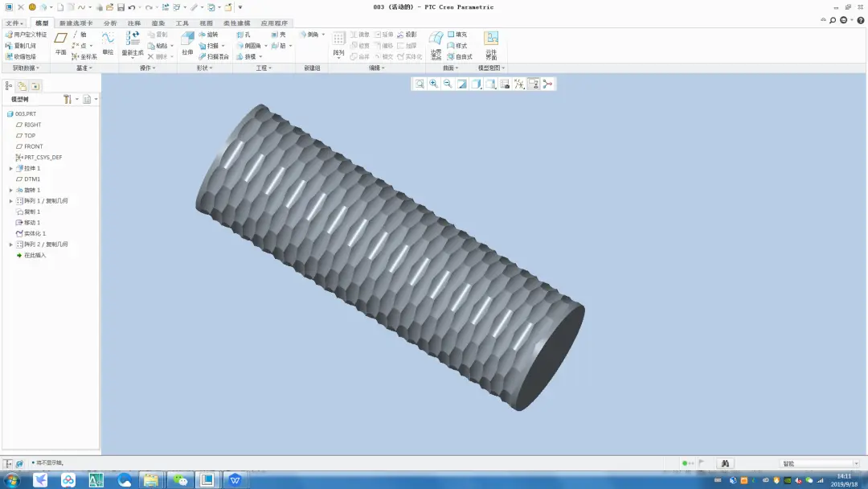
Task: Click the Zoom Out magnifier icon
Action: [x=448, y=84]
